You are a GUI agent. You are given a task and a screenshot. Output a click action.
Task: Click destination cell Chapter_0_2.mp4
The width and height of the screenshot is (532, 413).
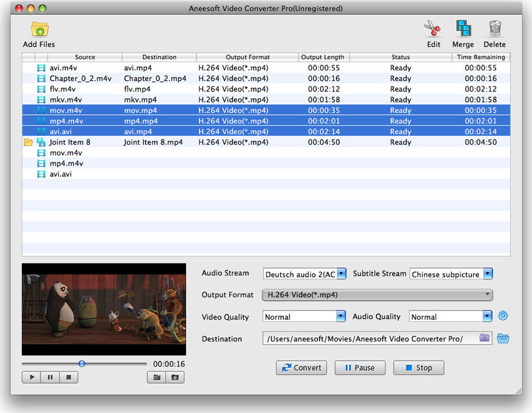155,79
